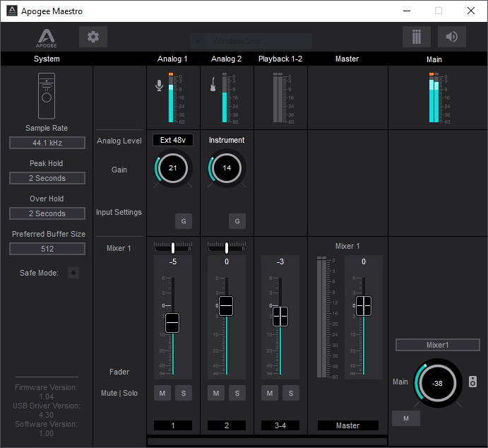Open the Mixer1 output source dropdown

click(x=437, y=345)
